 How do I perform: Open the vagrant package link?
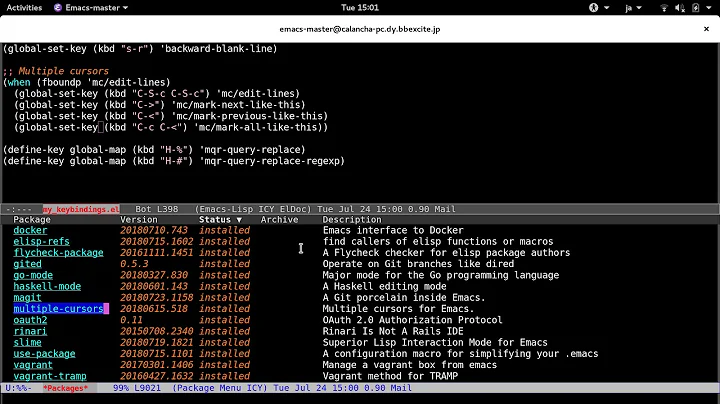point(33,365)
